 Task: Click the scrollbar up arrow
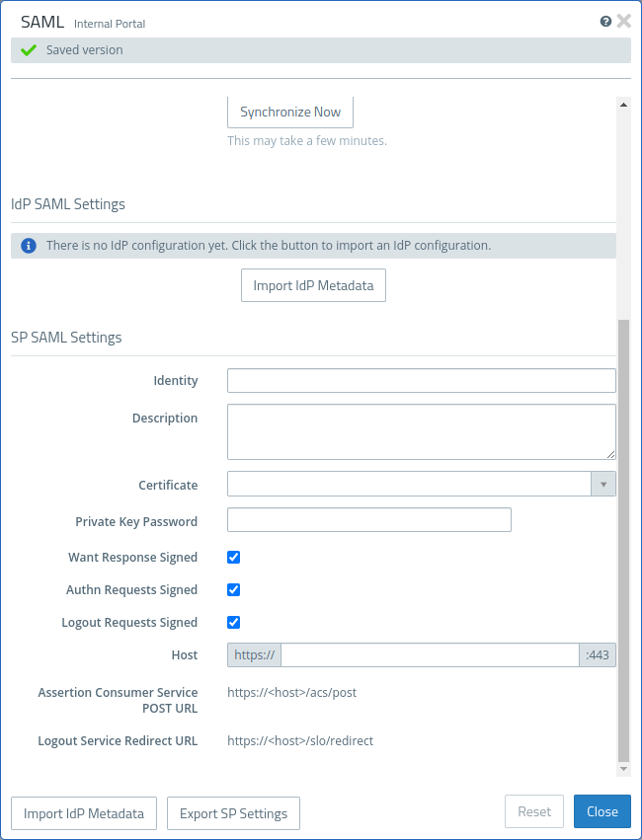(x=623, y=104)
